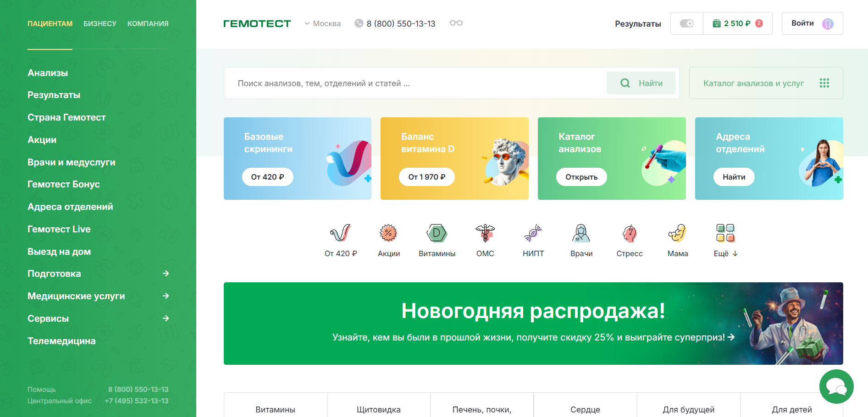Open Гемотест Бонус in the sidebar
The width and height of the screenshot is (868, 417).
[x=64, y=184]
